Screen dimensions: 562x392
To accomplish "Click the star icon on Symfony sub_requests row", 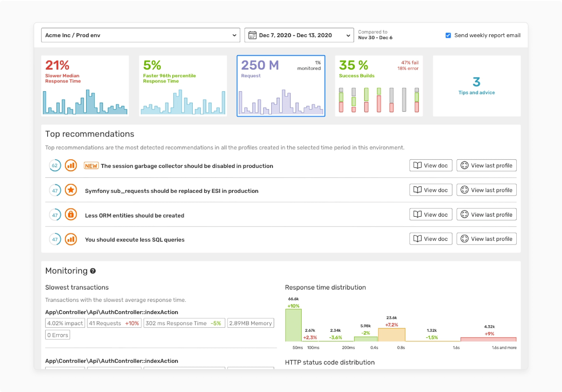I will click(71, 190).
